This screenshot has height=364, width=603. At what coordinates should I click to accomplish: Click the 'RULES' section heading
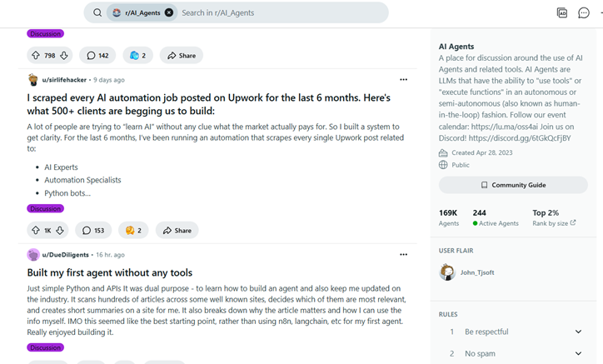448,314
